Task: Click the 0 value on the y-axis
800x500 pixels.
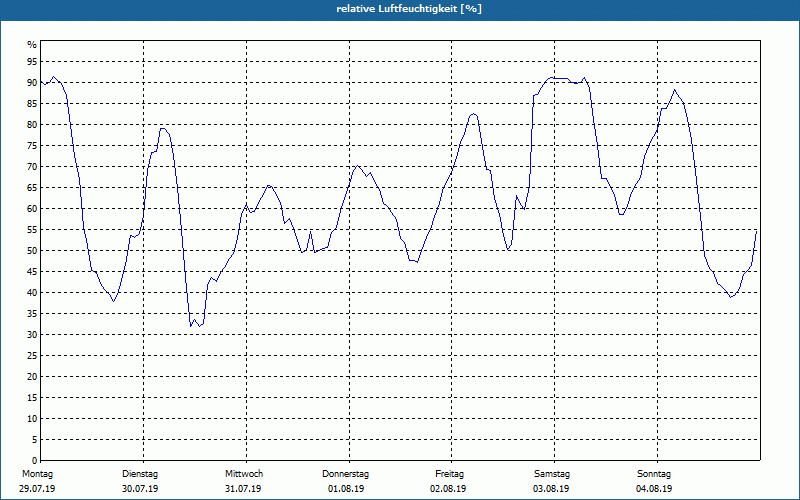Action: tap(35, 461)
